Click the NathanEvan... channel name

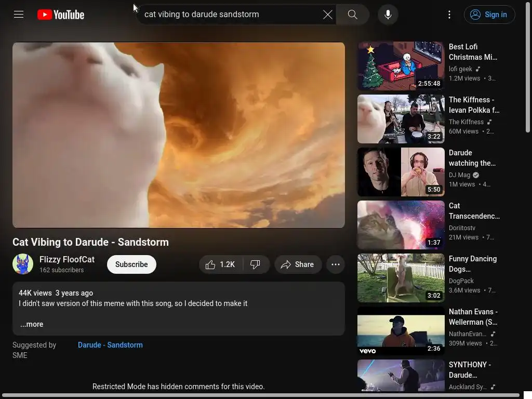[467, 334]
